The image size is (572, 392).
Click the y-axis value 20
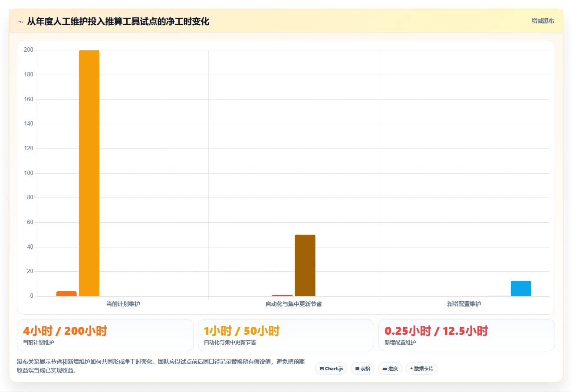(30, 271)
